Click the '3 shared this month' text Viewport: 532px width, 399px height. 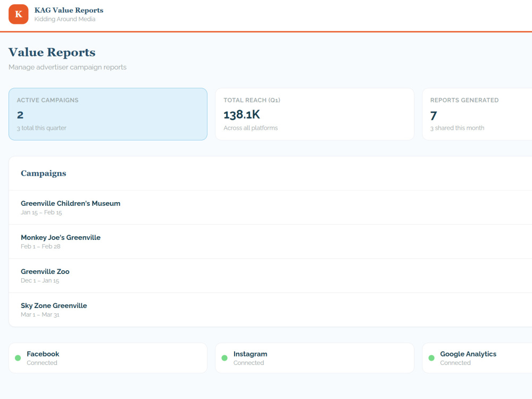coord(457,128)
